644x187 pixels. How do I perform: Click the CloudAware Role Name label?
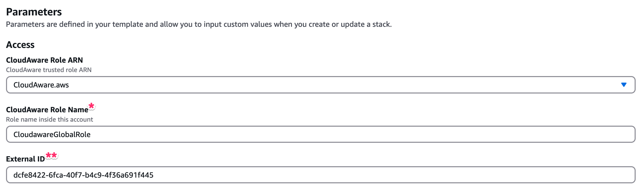click(47, 110)
